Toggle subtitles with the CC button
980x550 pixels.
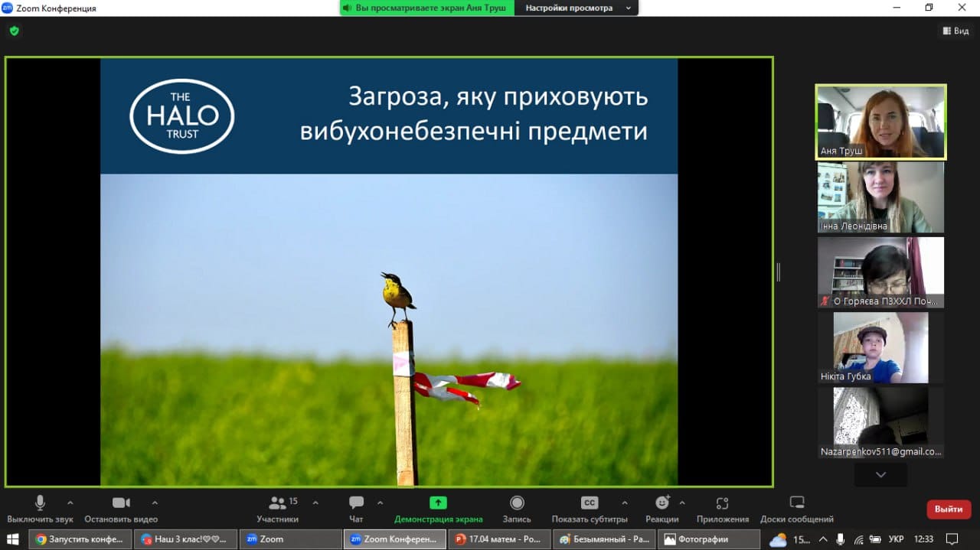[x=589, y=503]
